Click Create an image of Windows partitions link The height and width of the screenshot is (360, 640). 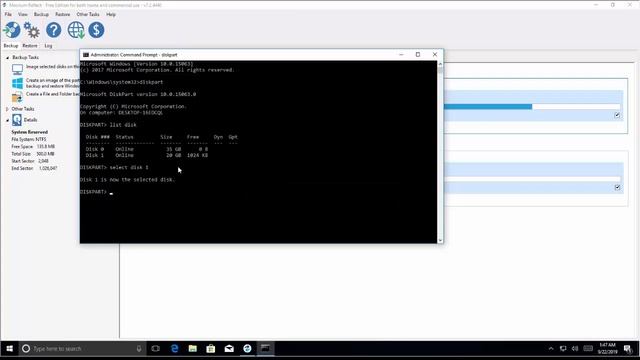[x=53, y=83]
